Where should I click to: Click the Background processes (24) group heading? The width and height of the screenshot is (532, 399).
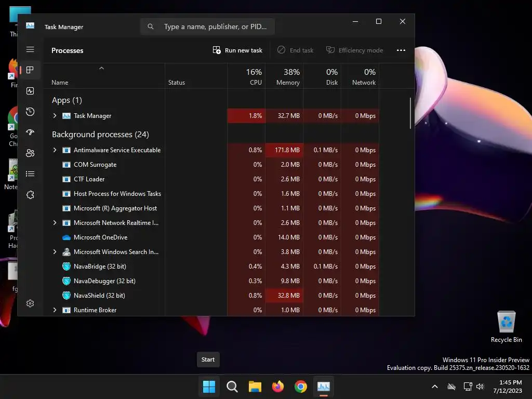100,135
